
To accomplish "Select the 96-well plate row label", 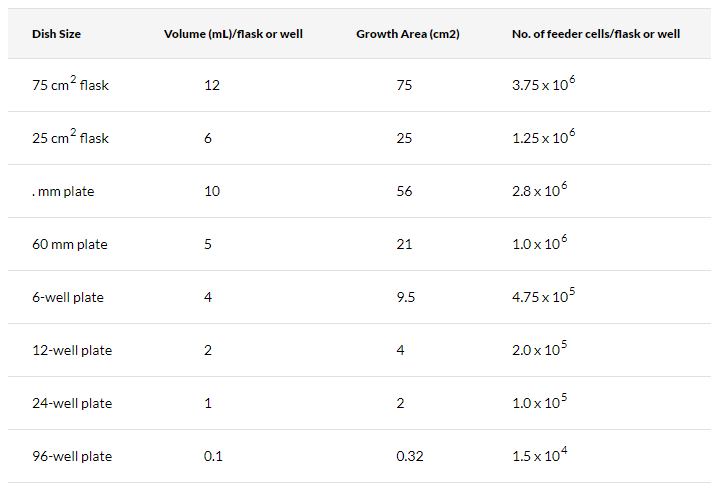I will click(72, 456).
